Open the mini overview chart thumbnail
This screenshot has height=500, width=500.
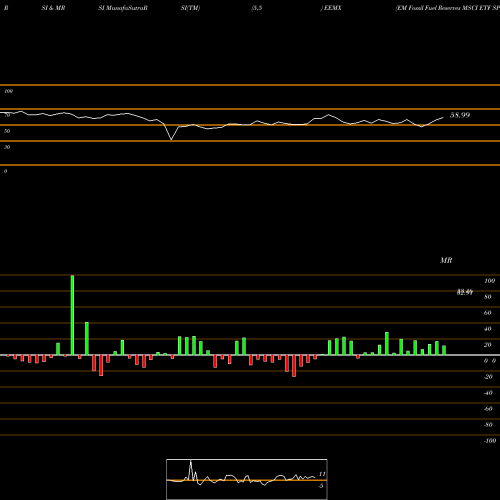pyautogui.click(x=247, y=479)
